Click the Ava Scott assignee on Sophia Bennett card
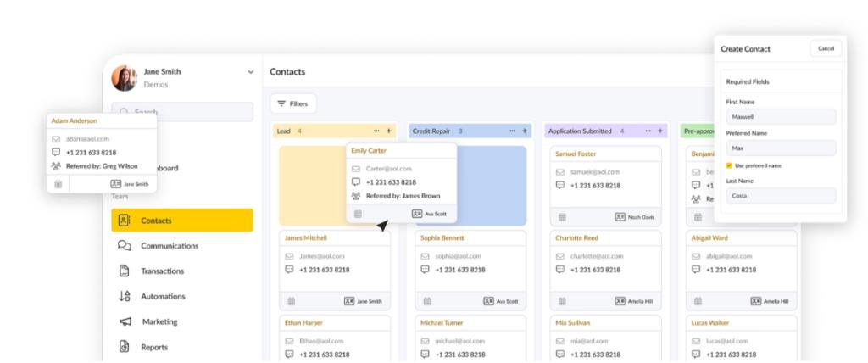This screenshot has height=363, width=868. [x=501, y=301]
